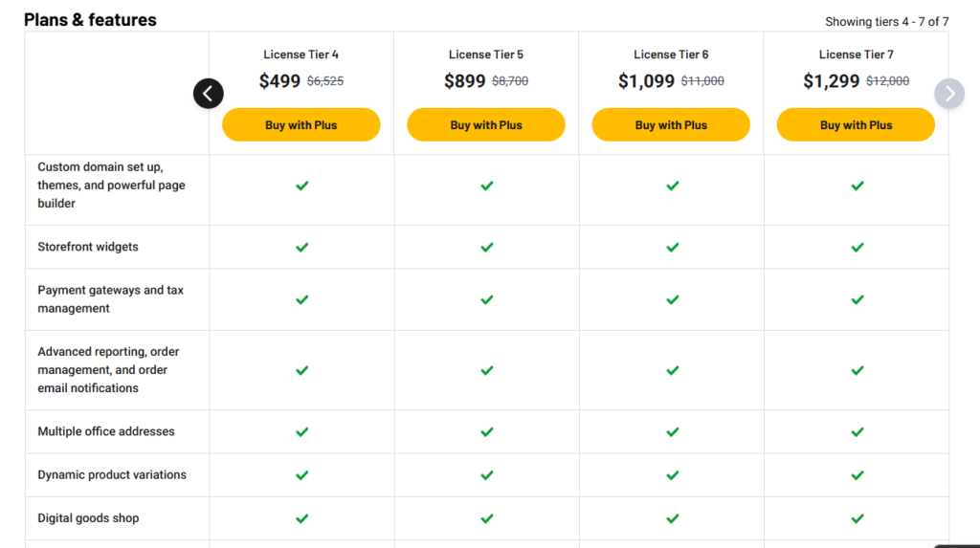The width and height of the screenshot is (980, 548).
Task: Click the Plans & features heading
Action: tap(90, 20)
